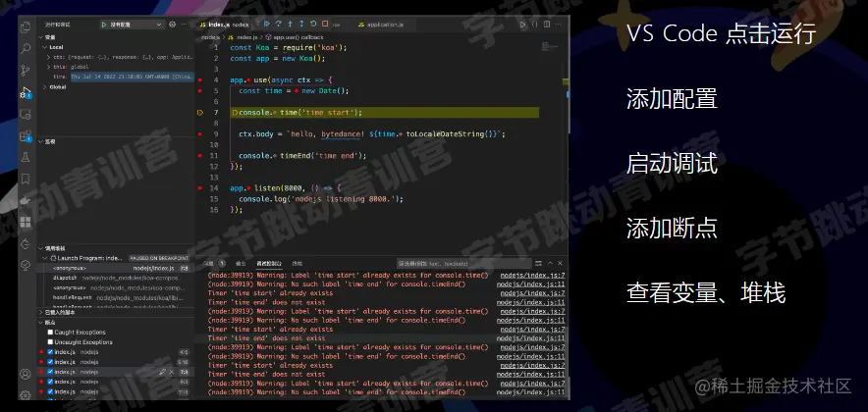868x412 pixels.
Task: Open nodejs/index.js:11 link on second console line
Action: [531, 284]
